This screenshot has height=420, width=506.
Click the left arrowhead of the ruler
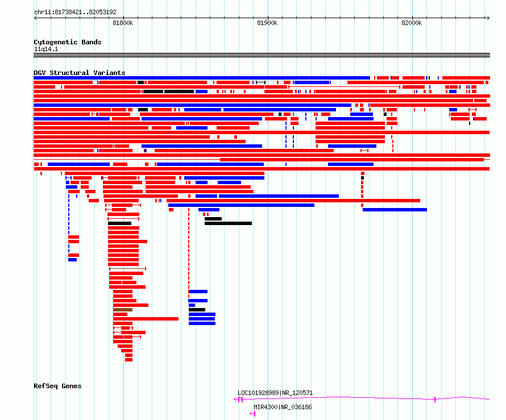(x=35, y=18)
